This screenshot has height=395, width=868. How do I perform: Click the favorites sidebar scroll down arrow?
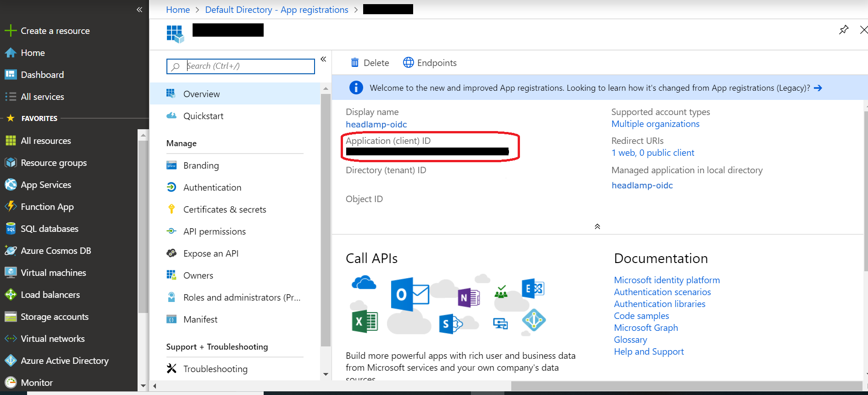[x=143, y=386]
